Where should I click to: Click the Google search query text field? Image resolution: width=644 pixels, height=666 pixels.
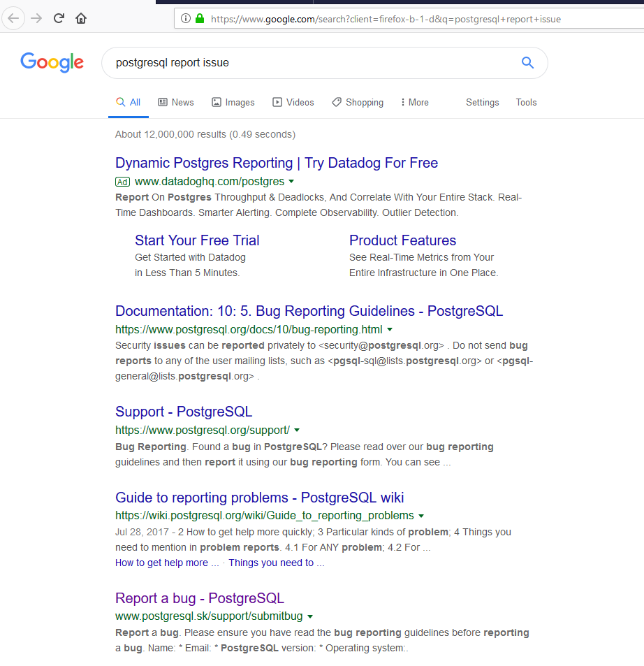(x=307, y=63)
